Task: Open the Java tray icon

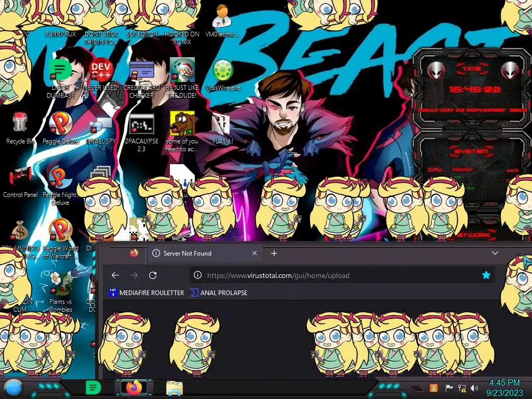Action: (x=434, y=388)
